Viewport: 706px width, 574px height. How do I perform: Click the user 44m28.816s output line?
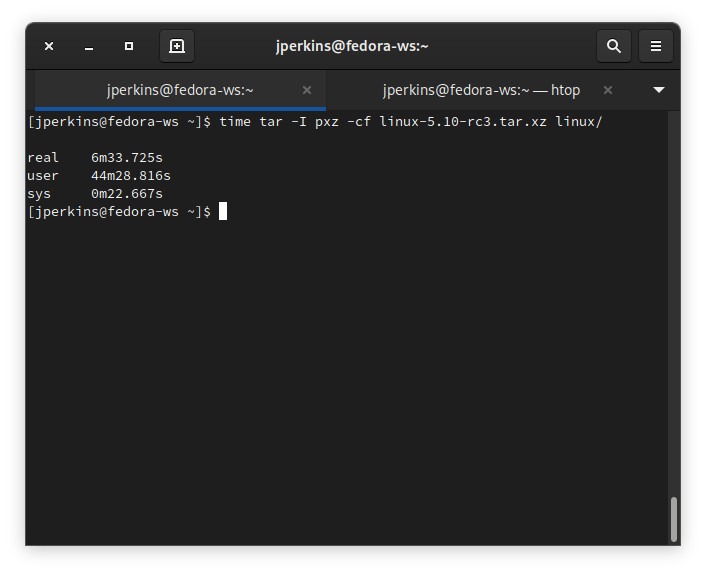99,176
